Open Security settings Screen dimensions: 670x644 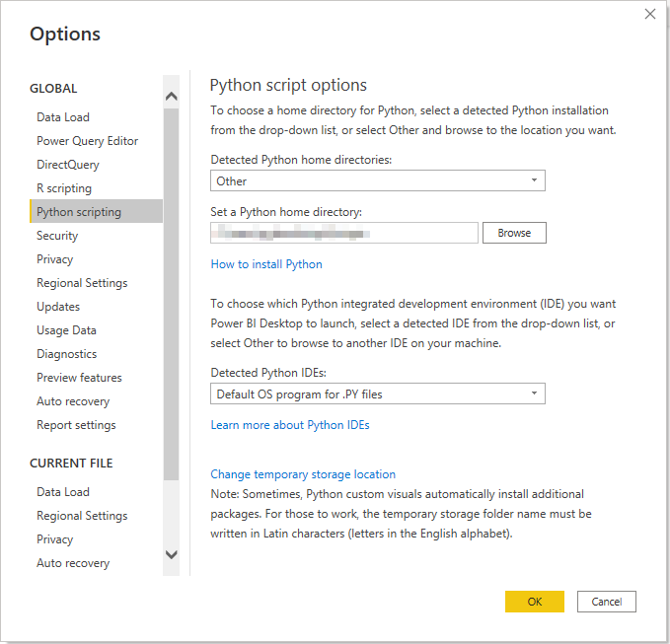coord(57,236)
